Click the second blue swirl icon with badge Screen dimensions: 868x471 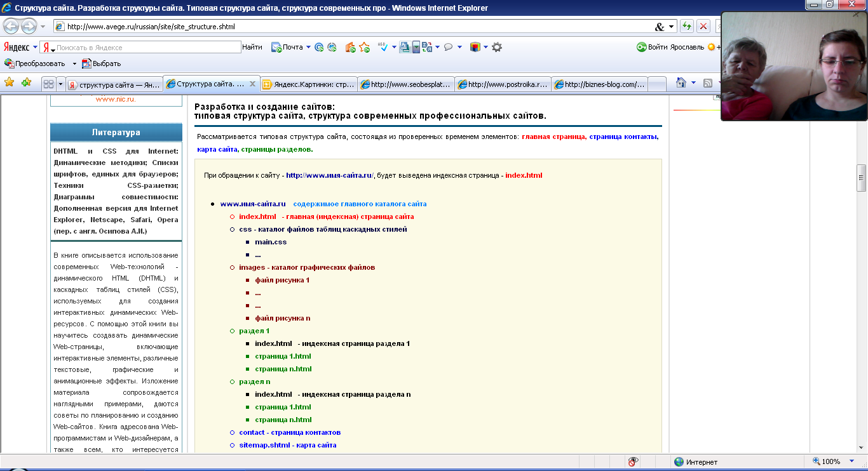coord(332,47)
